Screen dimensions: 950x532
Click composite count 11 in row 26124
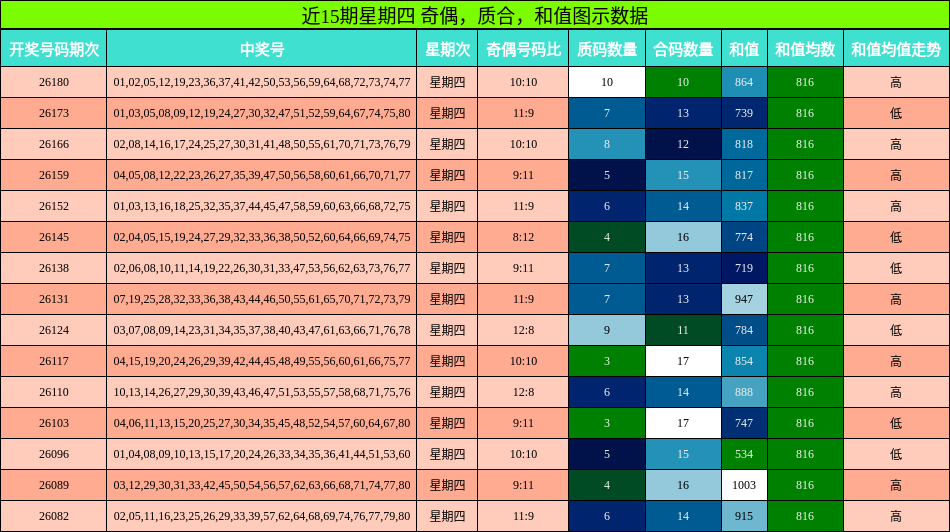pyautogui.click(x=683, y=330)
